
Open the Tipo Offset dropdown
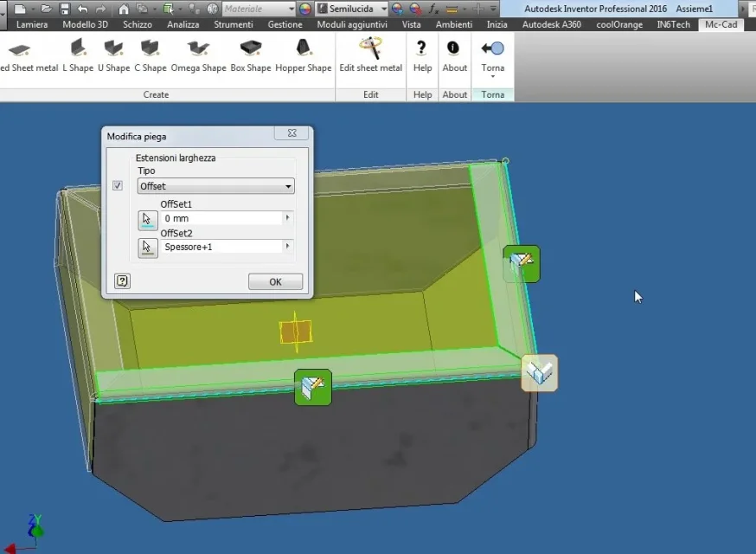coord(215,186)
